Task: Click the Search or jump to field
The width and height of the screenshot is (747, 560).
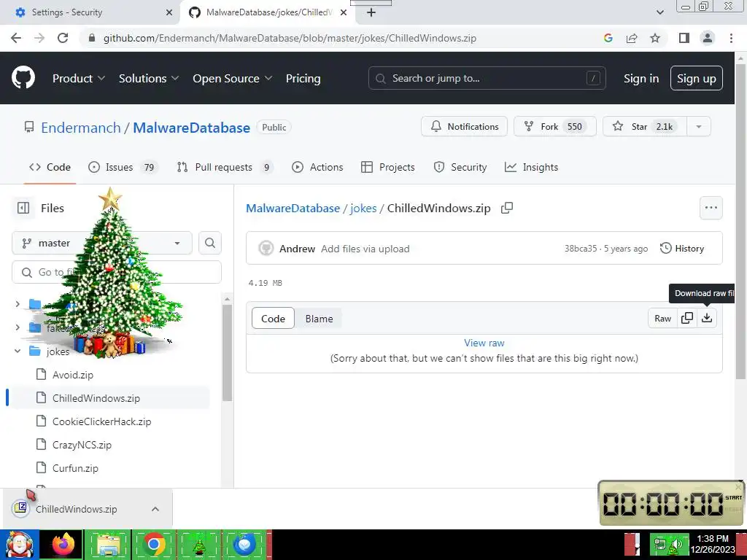Action: tap(487, 78)
